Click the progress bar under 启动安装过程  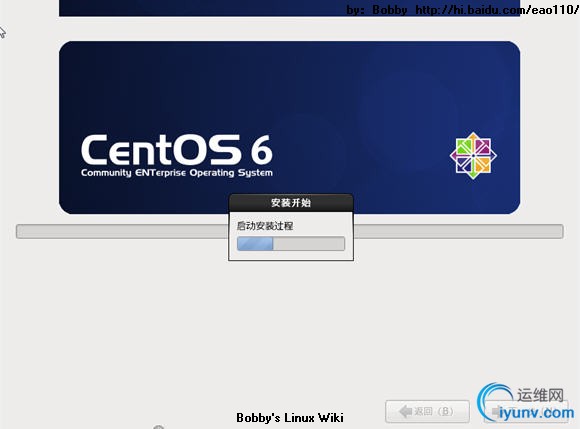291,244
